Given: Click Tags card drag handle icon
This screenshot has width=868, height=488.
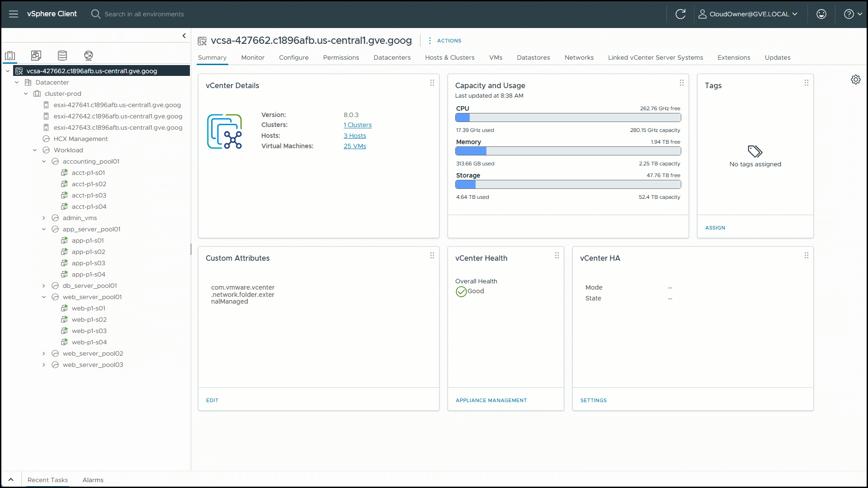Looking at the screenshot, I should (x=807, y=83).
